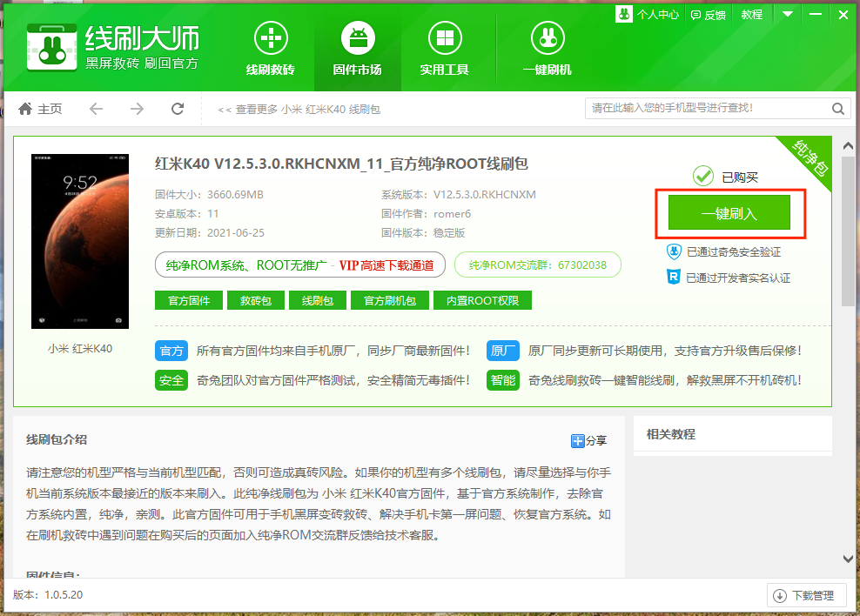Click the 安卓版本: 11 value
Screen dimensions: 860x616
tap(187, 214)
